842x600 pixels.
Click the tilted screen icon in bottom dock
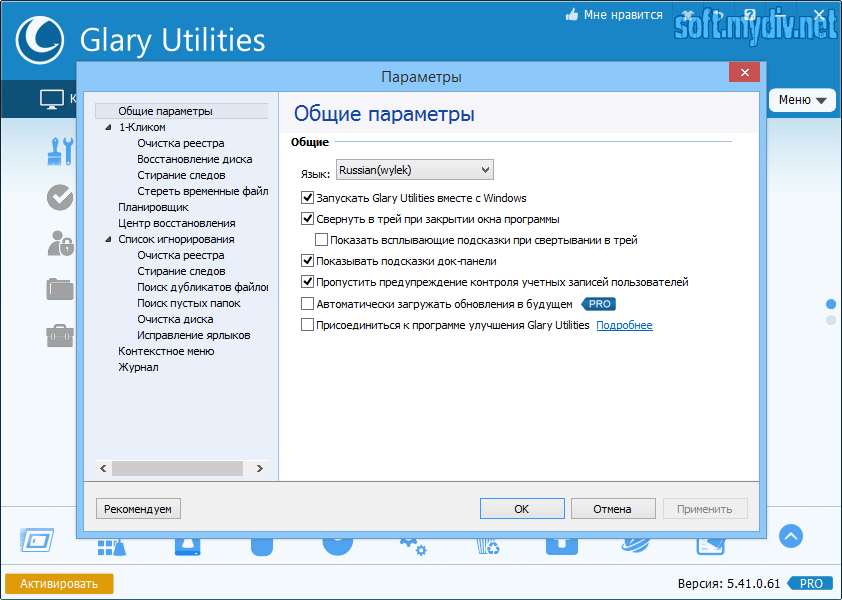point(37,540)
